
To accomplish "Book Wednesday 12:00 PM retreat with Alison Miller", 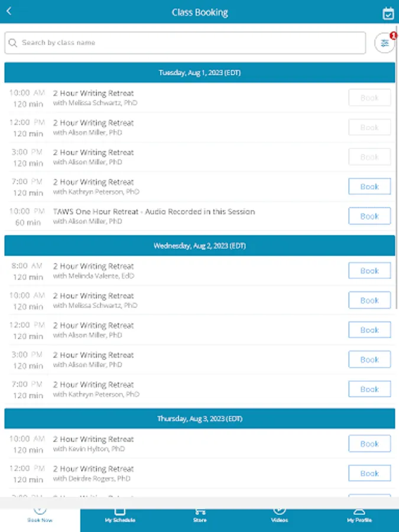I will coord(369,330).
